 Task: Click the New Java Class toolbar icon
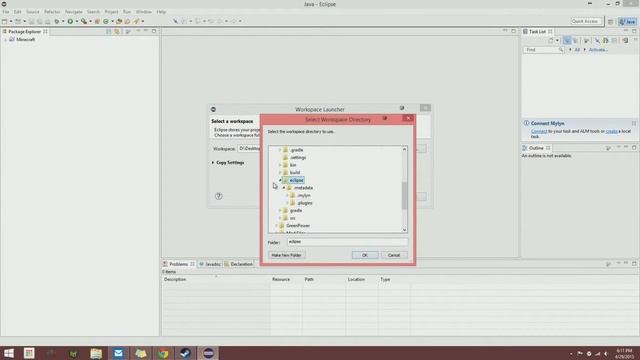(106, 21)
